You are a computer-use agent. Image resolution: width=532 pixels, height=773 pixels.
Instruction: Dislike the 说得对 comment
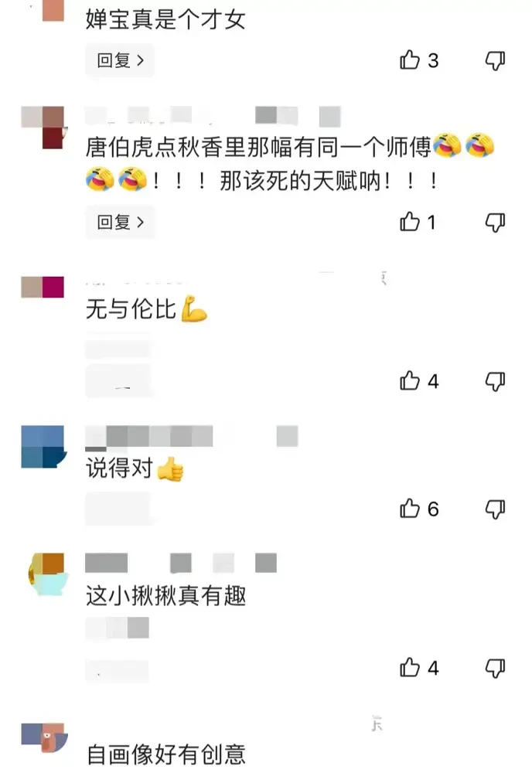tap(495, 509)
